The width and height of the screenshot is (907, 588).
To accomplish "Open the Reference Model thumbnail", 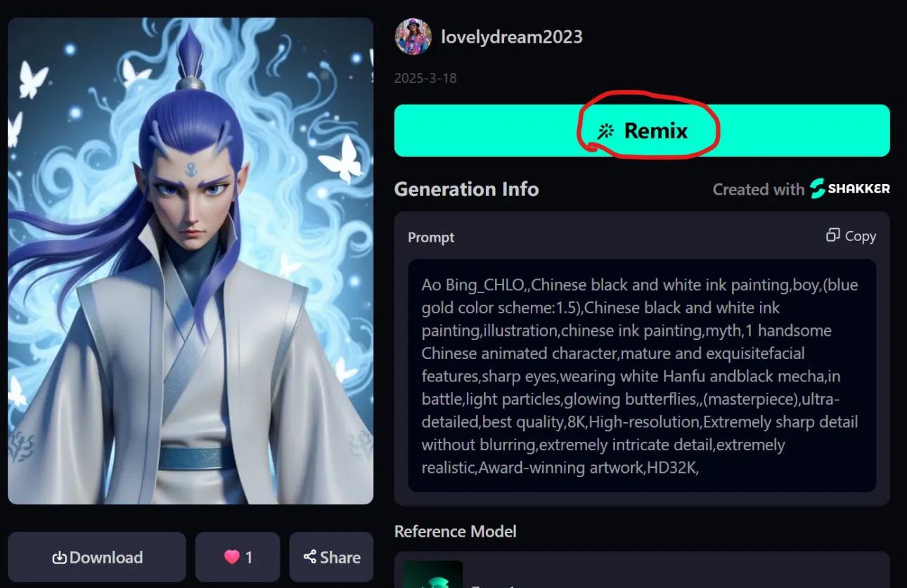I will pos(433,574).
